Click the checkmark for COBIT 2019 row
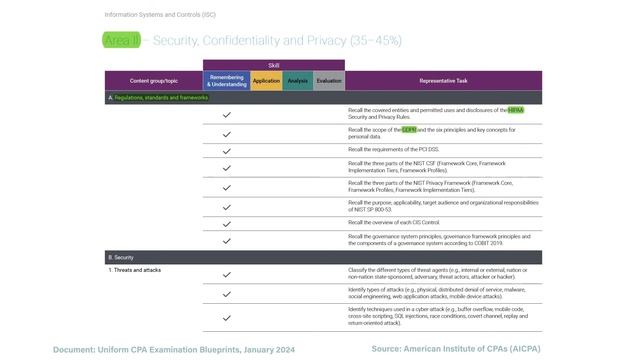Image resolution: width=640 pixels, height=360 pixels. tap(227, 241)
